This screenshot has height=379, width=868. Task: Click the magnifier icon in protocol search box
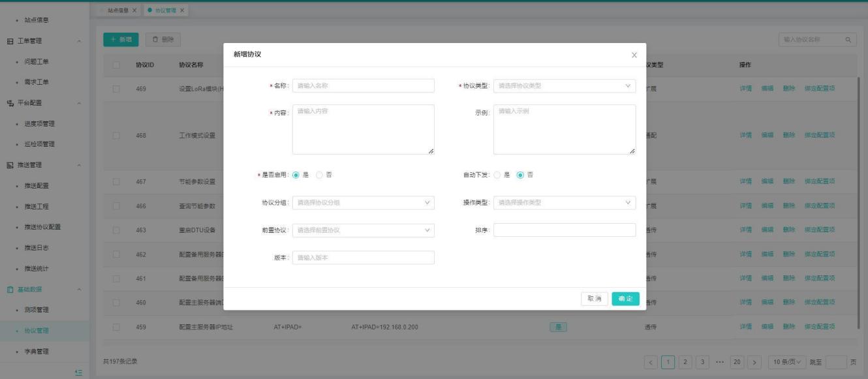point(848,40)
